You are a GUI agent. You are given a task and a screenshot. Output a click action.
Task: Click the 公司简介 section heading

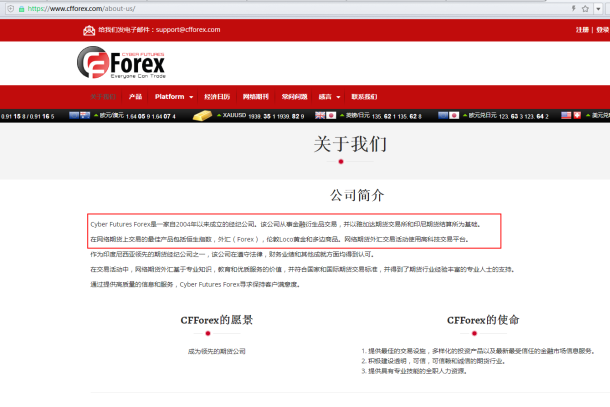click(x=357, y=195)
